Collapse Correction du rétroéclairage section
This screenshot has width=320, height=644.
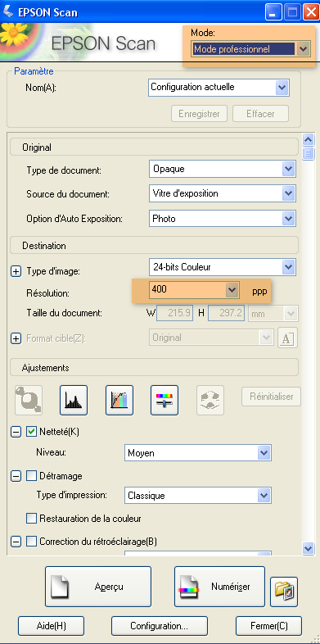(16, 542)
